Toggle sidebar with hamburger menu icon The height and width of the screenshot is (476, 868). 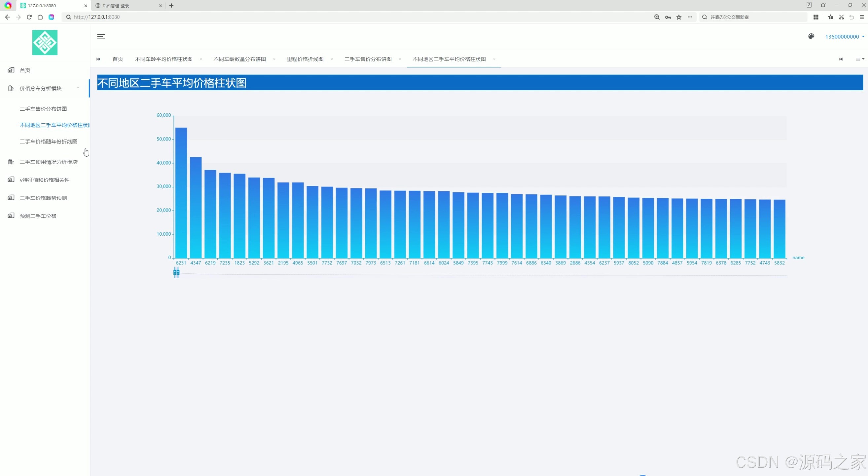pos(101,37)
